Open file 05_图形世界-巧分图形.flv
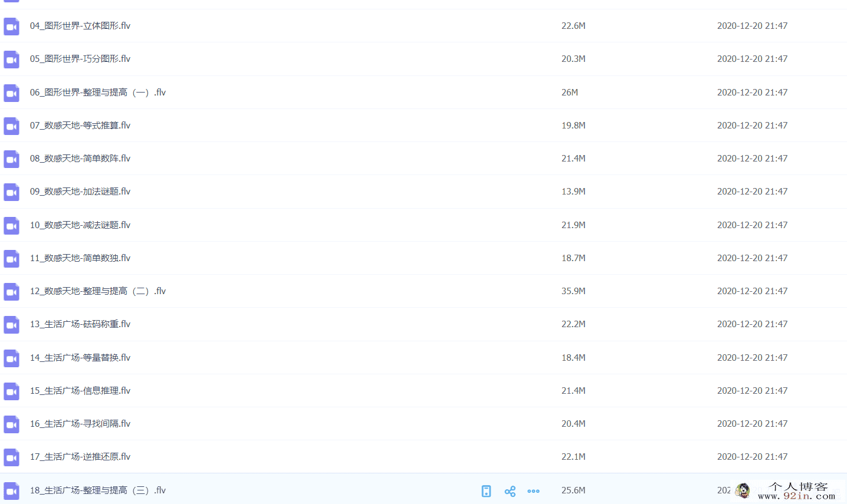847x504 pixels. [x=80, y=59]
